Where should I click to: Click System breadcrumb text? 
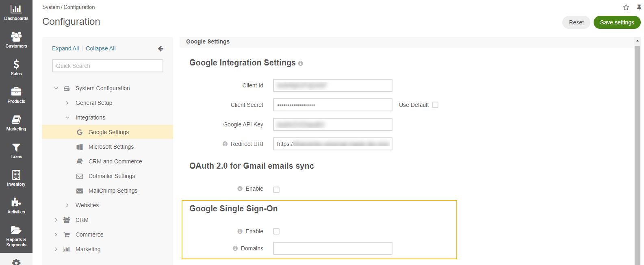pyautogui.click(x=51, y=7)
